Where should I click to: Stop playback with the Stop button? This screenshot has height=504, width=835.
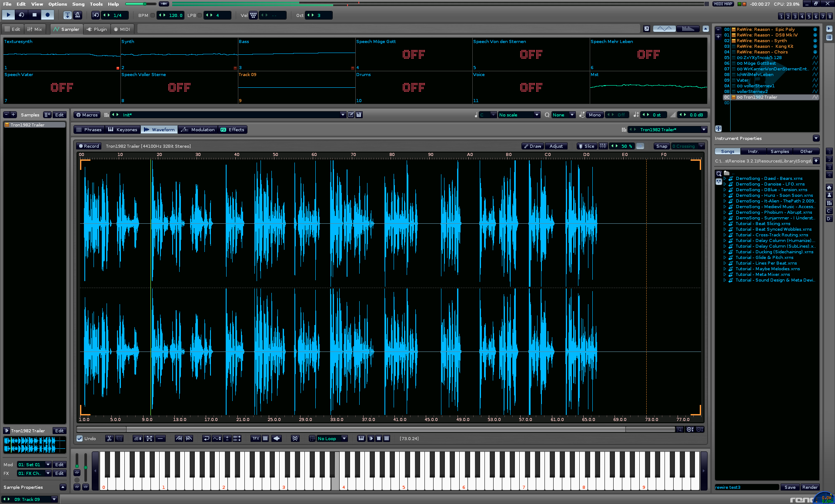[34, 15]
